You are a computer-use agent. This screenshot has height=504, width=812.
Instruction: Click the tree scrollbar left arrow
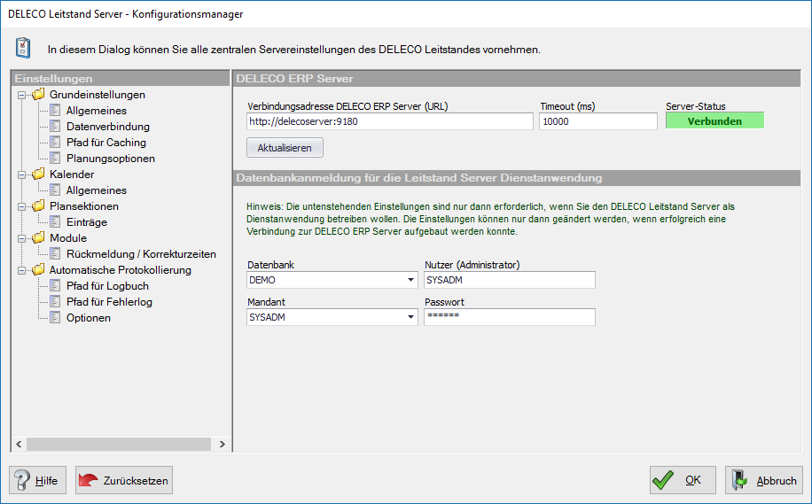(19, 444)
